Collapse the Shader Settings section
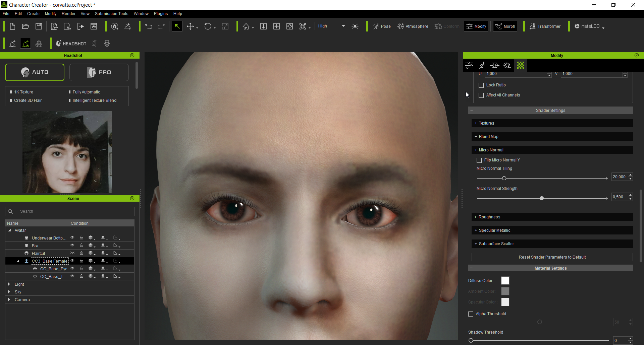This screenshot has height=345, width=644. [x=550, y=111]
